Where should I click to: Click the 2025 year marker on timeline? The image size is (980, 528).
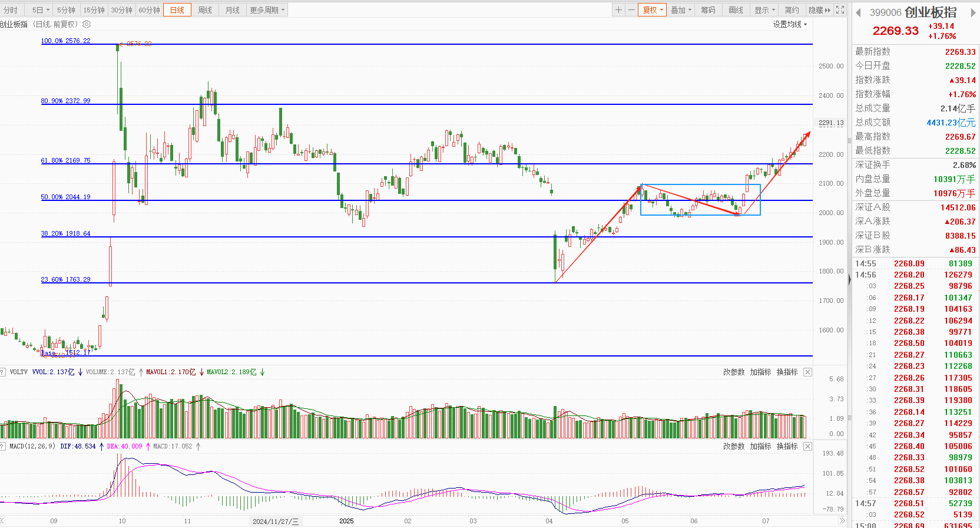click(346, 521)
